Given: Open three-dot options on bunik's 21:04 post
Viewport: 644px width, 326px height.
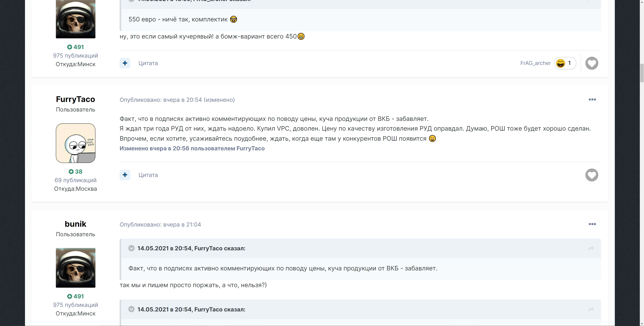Looking at the screenshot, I should [x=592, y=224].
